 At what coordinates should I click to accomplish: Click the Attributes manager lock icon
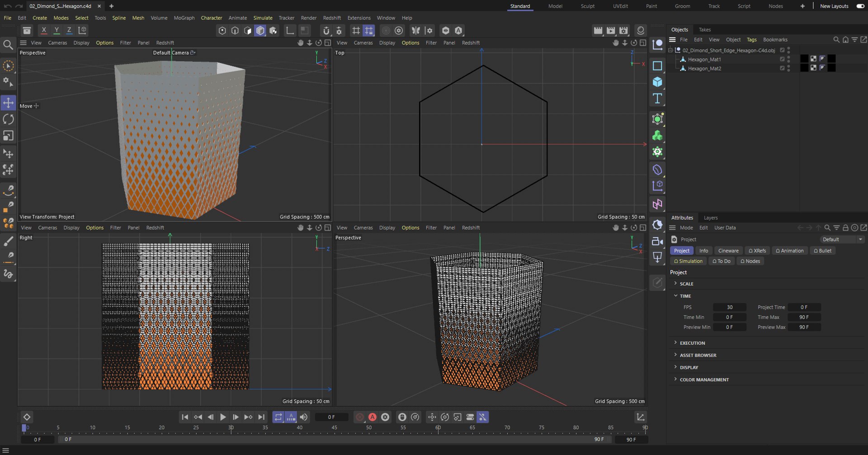845,228
